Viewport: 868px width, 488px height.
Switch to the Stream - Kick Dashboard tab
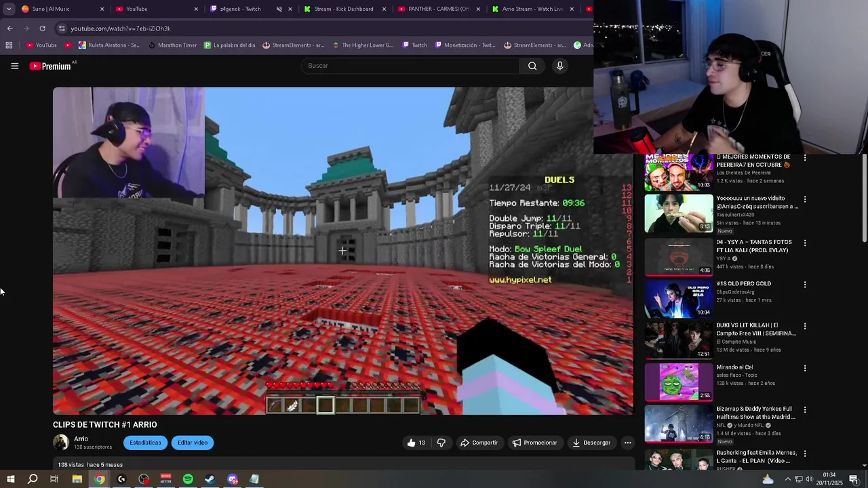tap(342, 9)
